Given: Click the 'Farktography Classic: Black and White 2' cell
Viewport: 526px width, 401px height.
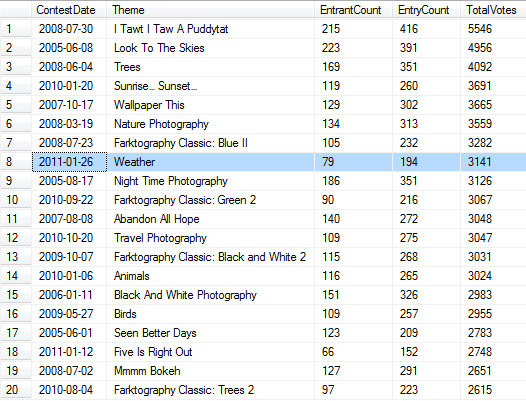Looking at the screenshot, I should pos(210,257).
